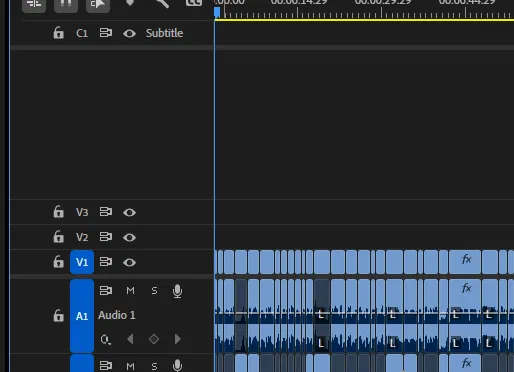
Task: Toggle sync lock for the C1 track
Action: point(106,33)
